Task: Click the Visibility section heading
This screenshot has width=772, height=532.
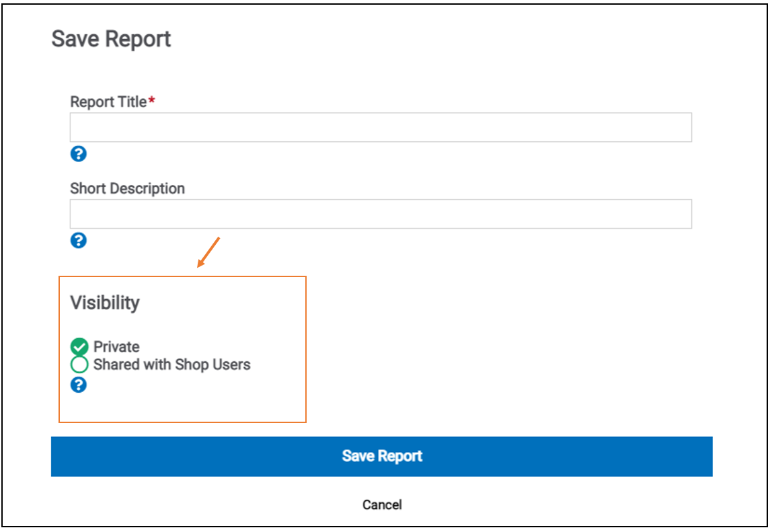Action: (x=105, y=303)
